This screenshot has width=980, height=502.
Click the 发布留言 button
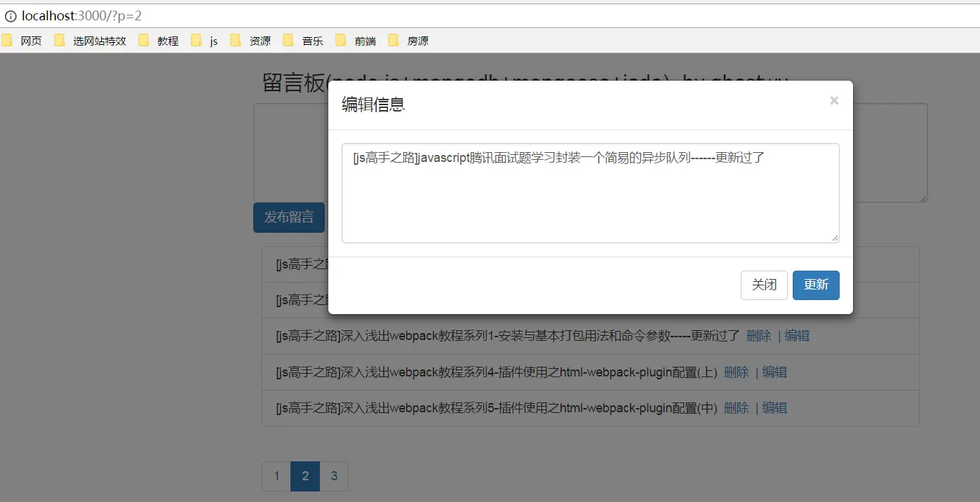coord(289,217)
